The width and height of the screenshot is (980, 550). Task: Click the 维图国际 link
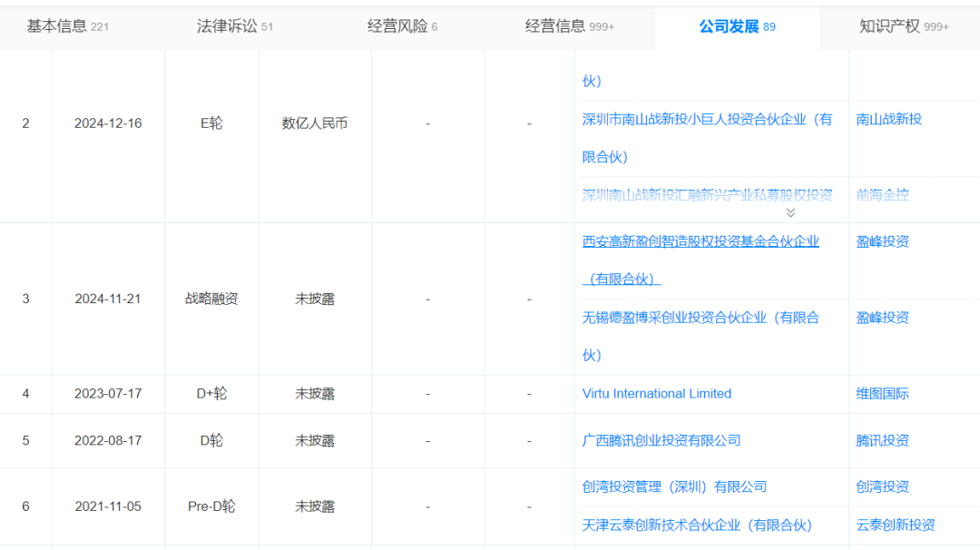point(882,394)
